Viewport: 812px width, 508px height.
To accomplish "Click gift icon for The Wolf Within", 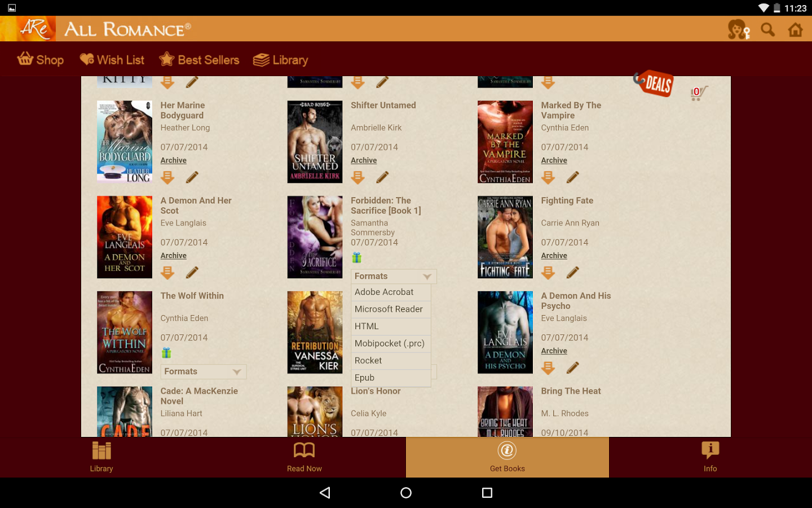I will pyautogui.click(x=166, y=353).
